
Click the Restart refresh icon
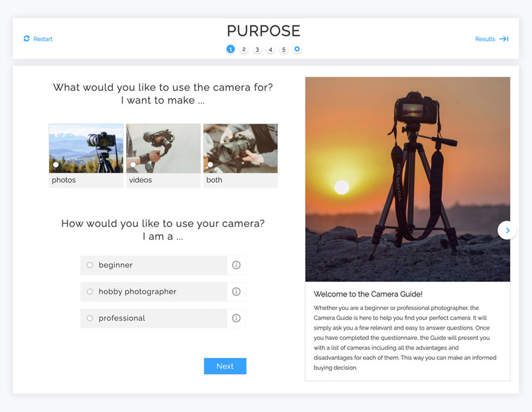click(x=27, y=39)
